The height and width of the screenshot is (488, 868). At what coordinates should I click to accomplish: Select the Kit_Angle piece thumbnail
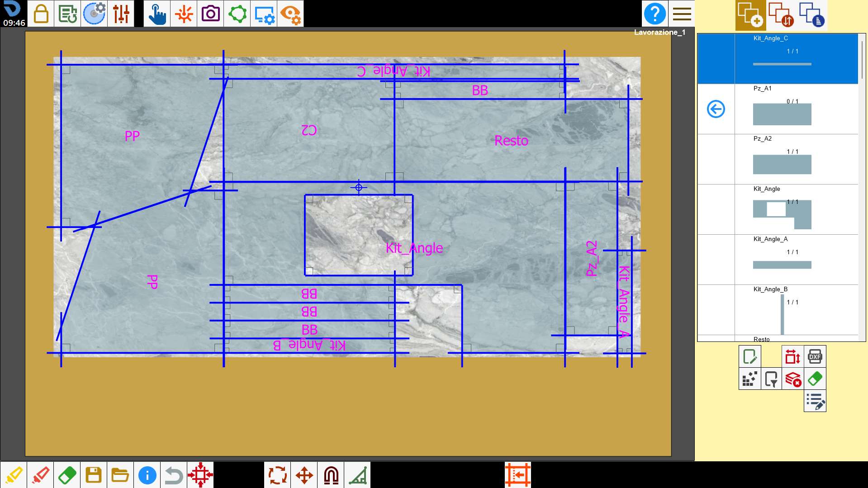pyautogui.click(x=782, y=214)
